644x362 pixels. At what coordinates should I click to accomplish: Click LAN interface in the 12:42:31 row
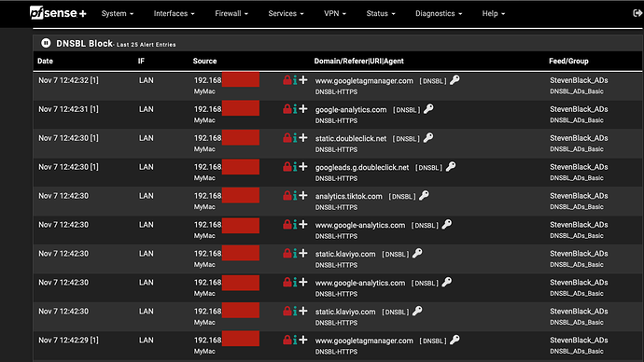147,109
